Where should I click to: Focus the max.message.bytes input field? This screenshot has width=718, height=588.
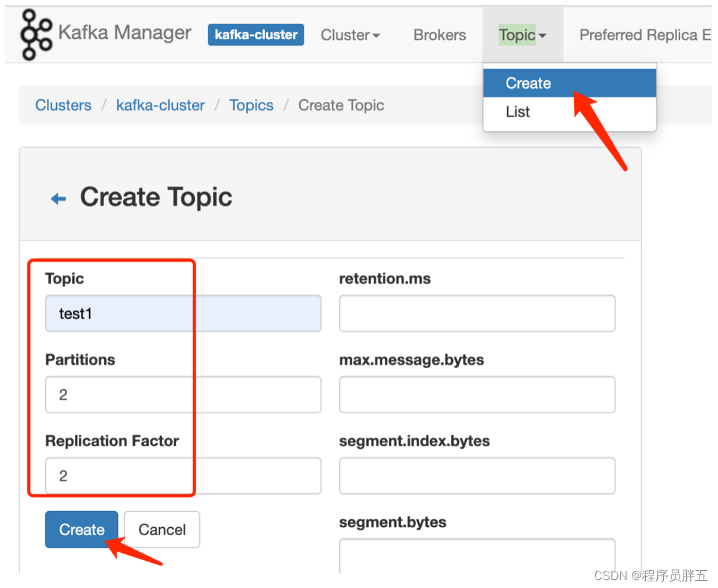[477, 395]
